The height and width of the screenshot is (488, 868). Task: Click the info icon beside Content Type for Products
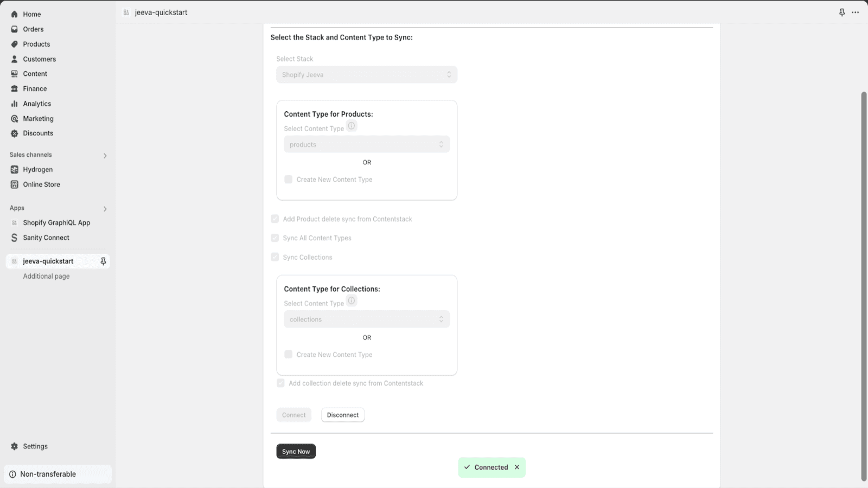pyautogui.click(x=352, y=126)
